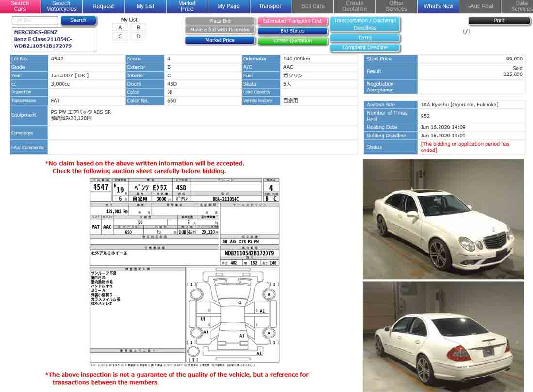Screen dimensions: 533x392
Task: Click the start price 99,000
Action: [514, 59]
